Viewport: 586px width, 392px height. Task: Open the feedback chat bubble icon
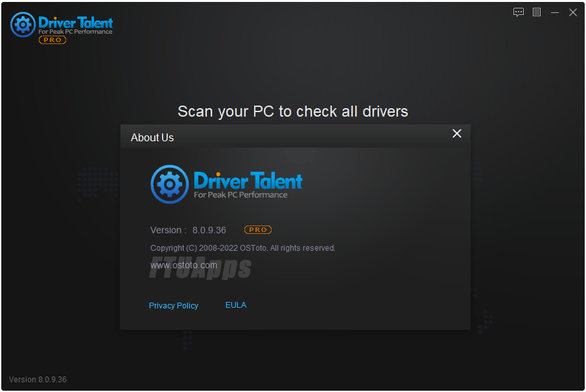click(519, 12)
